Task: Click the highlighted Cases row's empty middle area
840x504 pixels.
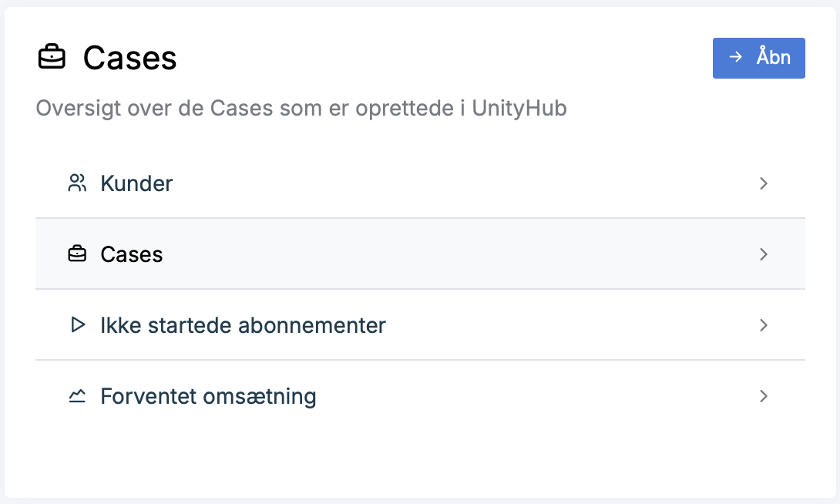Action: pos(462,254)
